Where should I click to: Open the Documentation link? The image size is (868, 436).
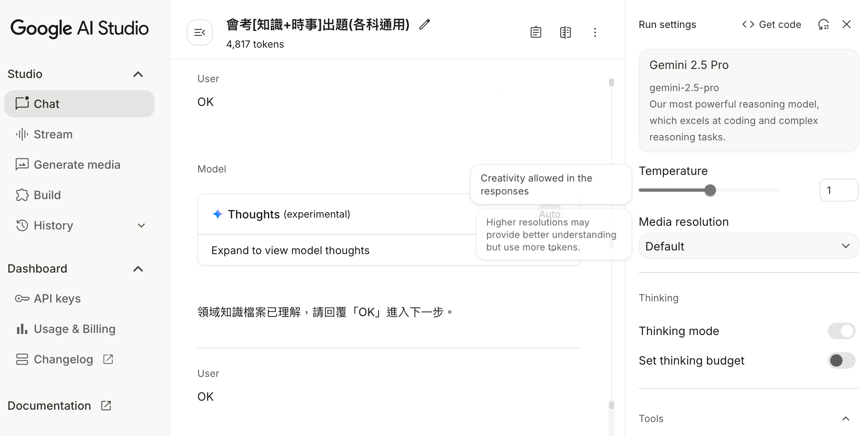pos(60,406)
